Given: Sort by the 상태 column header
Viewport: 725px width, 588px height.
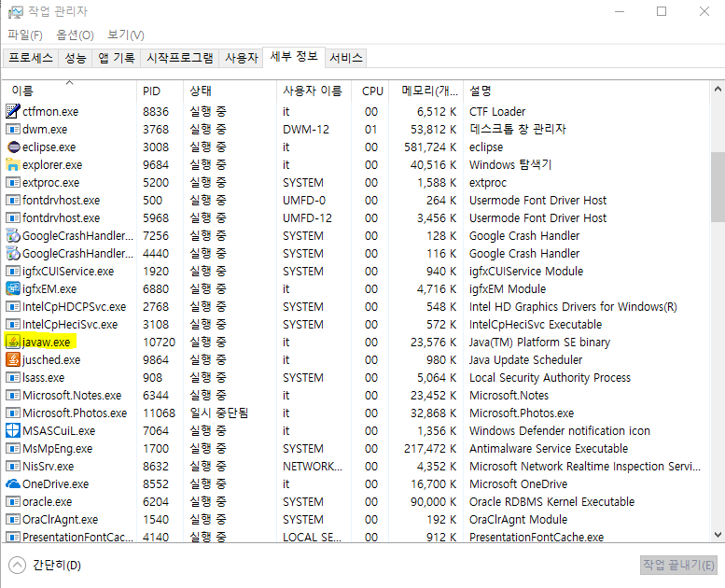Looking at the screenshot, I should point(230,91).
